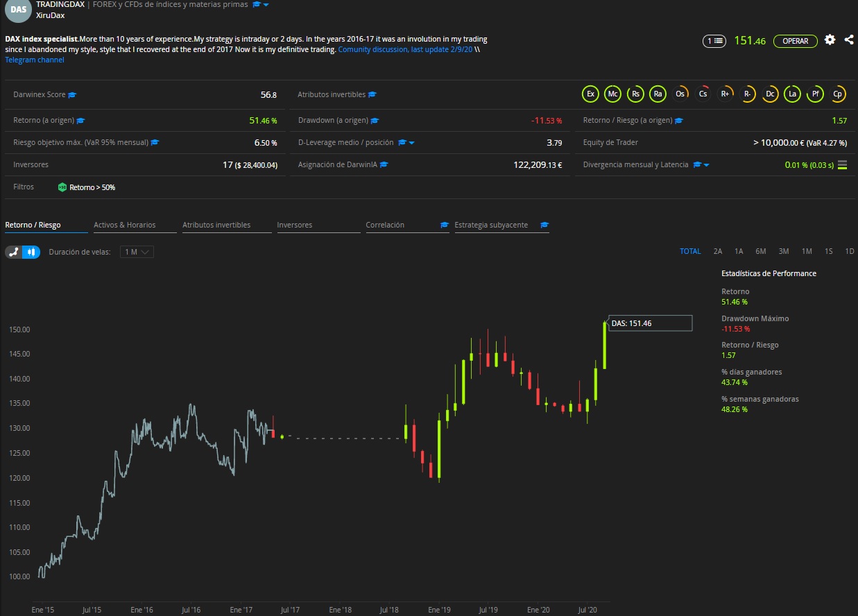Image resolution: width=858 pixels, height=616 pixels.
Task: Switch chart to line view
Action: [x=14, y=252]
